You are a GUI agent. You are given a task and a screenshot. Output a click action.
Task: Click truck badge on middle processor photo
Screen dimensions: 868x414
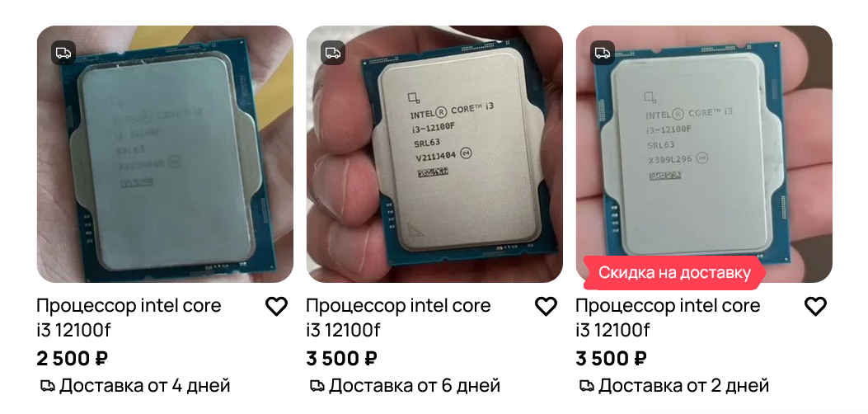pos(333,53)
